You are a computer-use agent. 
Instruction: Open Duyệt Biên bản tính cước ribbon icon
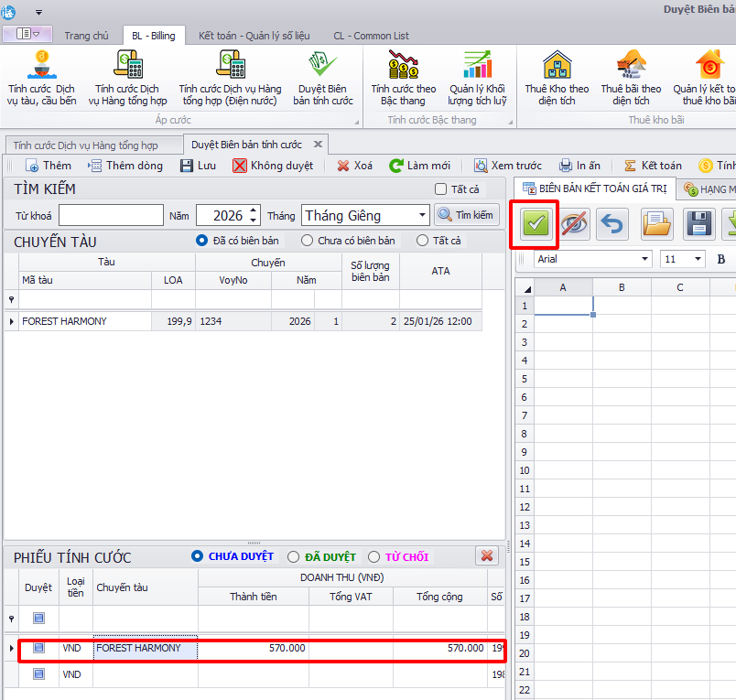tap(322, 79)
